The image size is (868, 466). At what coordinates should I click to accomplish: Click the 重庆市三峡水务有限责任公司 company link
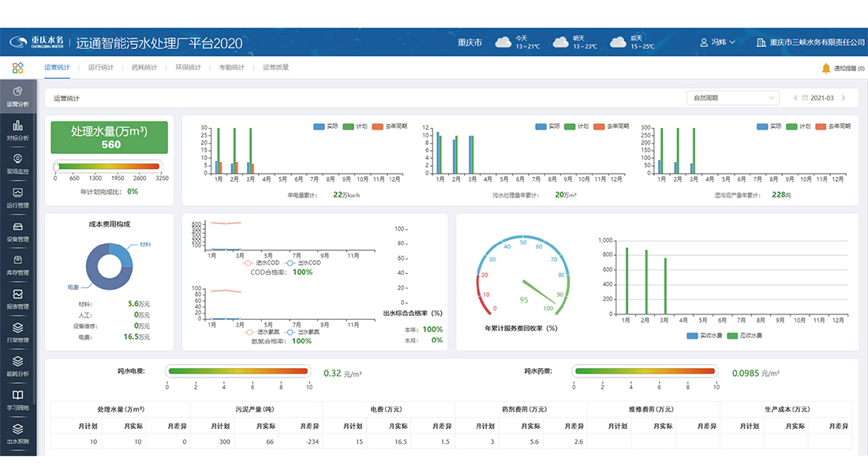coord(810,42)
